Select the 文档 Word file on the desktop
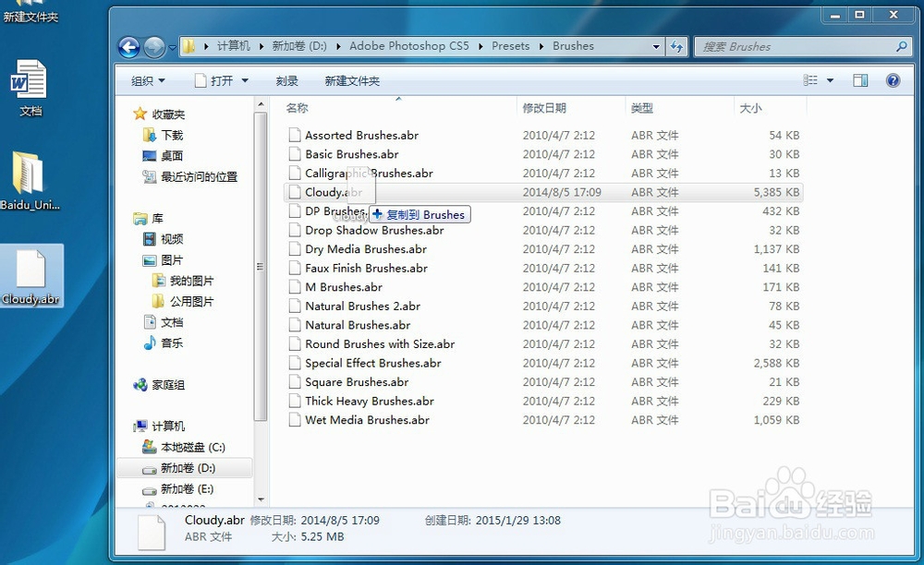Screen dimensions: 924x565 coord(30,87)
